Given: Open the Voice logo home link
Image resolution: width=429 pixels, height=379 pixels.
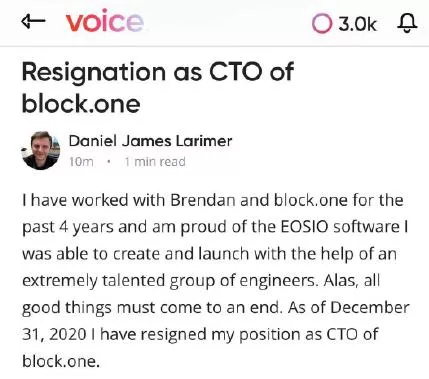Looking at the screenshot, I should coord(105,21).
